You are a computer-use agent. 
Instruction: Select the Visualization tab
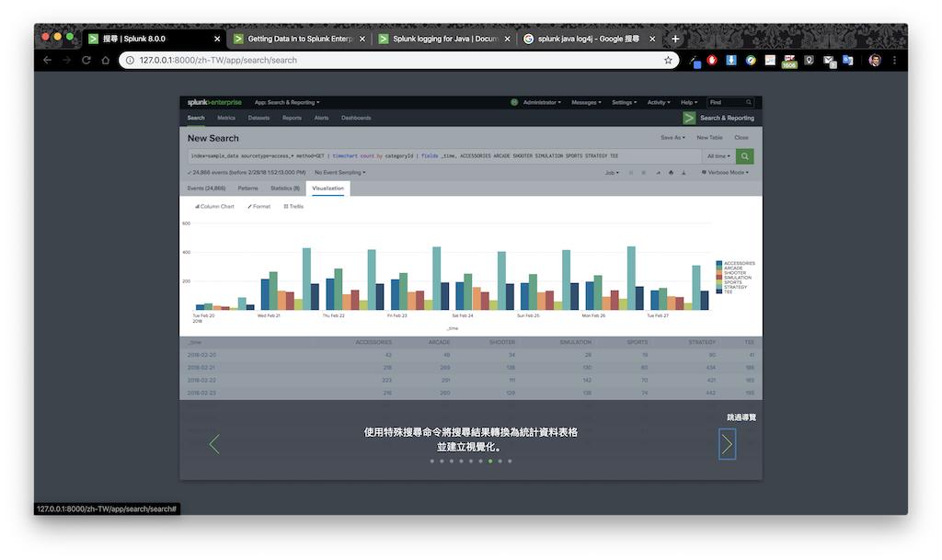328,189
